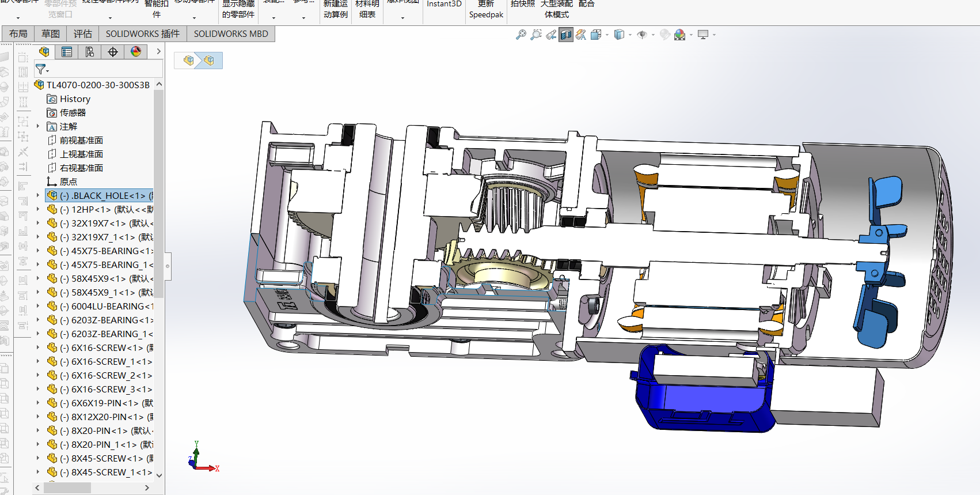Click the 32X19X7<1> part icon
The width and height of the screenshot is (980, 495).
click(x=52, y=223)
